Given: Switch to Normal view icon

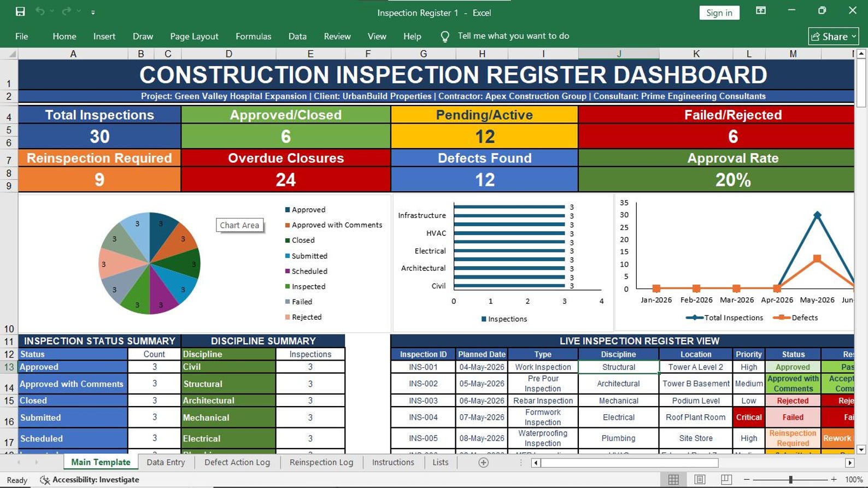Looking at the screenshot, I should tap(673, 480).
